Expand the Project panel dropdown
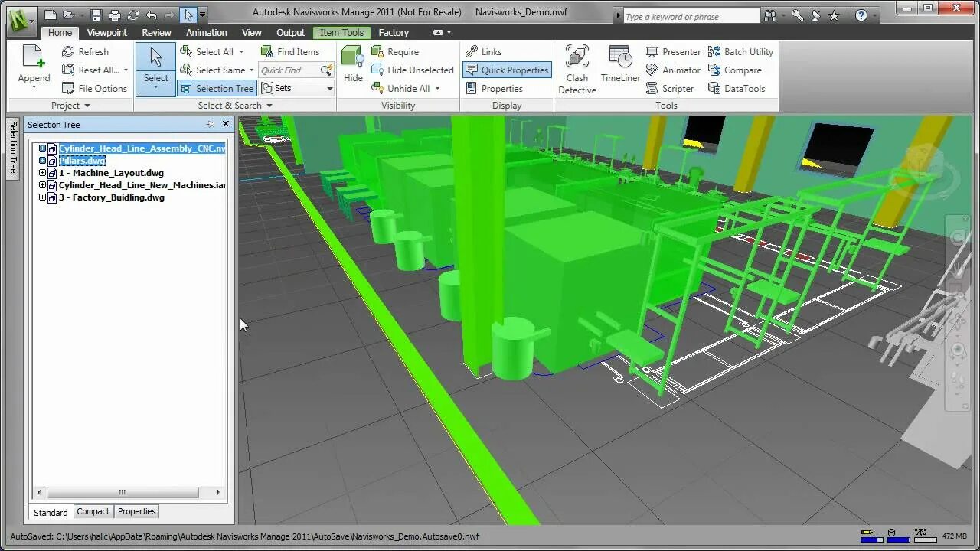The height and width of the screenshot is (551, 980). tap(70, 106)
